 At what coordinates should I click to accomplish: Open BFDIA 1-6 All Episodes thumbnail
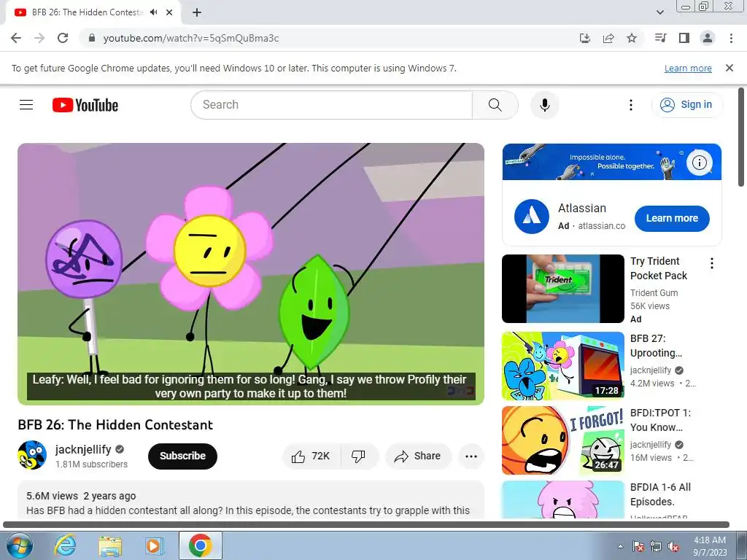pyautogui.click(x=563, y=499)
